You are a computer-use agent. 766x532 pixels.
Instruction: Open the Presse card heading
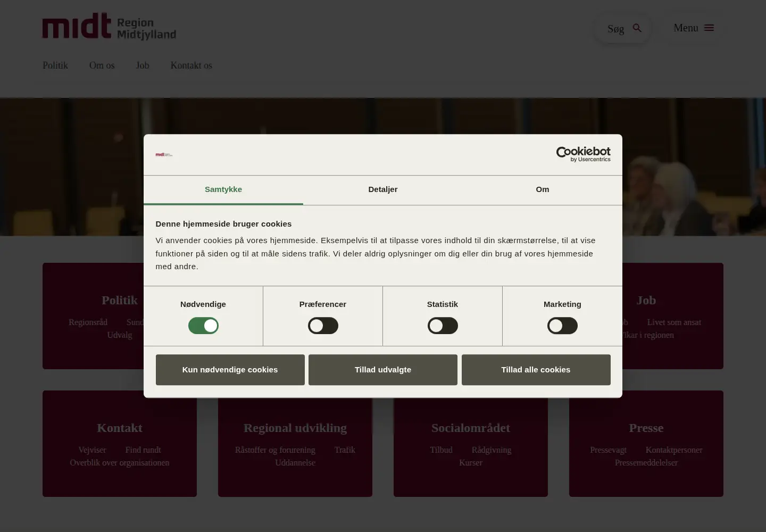[x=646, y=428]
